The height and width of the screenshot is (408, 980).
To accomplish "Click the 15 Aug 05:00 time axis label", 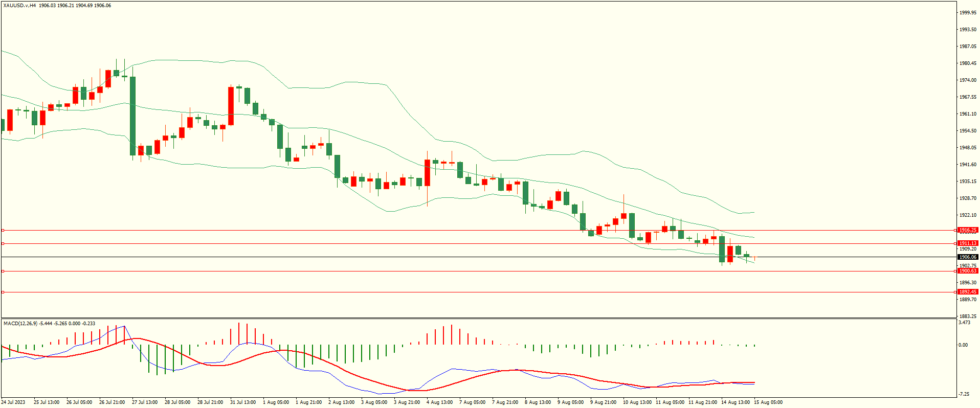I will click(768, 402).
